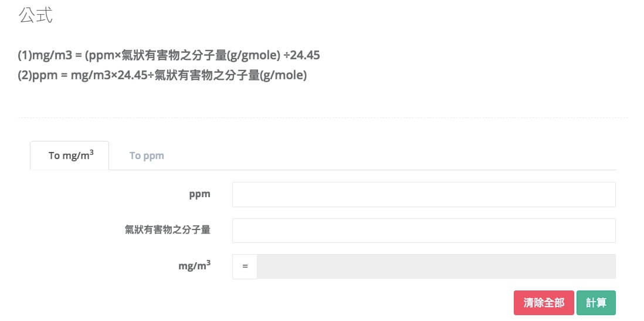Click the equals sign addon box
The width and height of the screenshot is (644, 321).
(245, 267)
